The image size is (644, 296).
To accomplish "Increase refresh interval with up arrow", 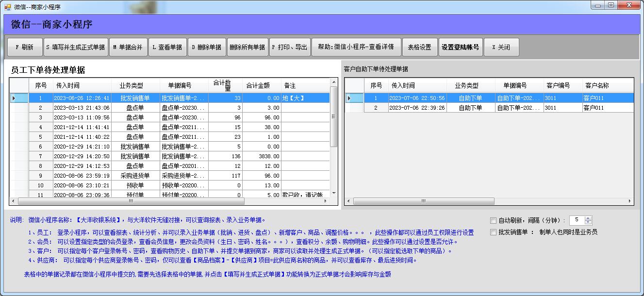I will point(588,218).
